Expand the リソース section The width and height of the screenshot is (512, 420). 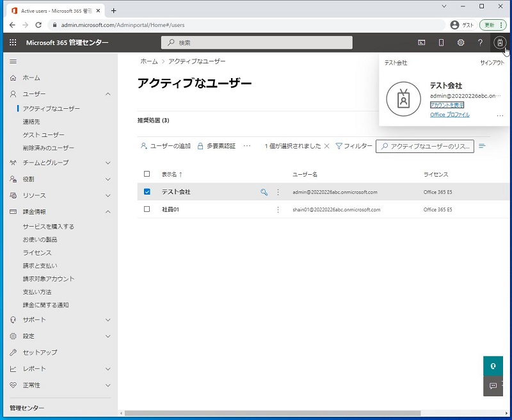pos(108,195)
